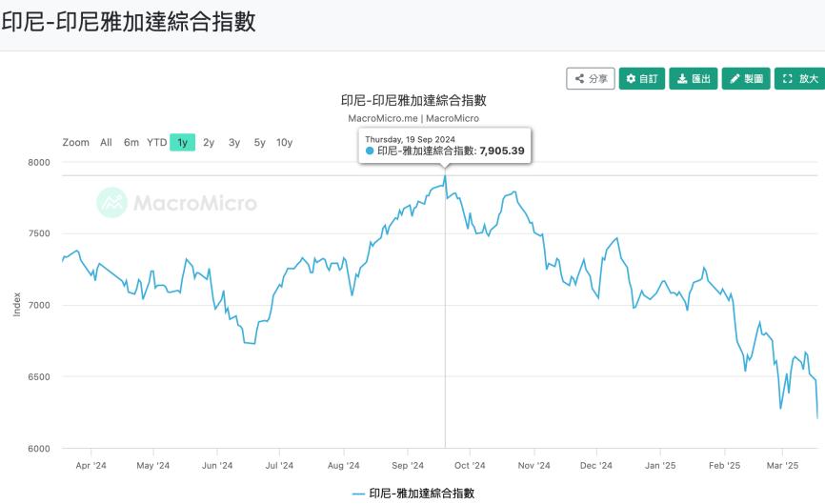Click the Index y-axis title
Screen dimensions: 825x504
[x=17, y=305]
